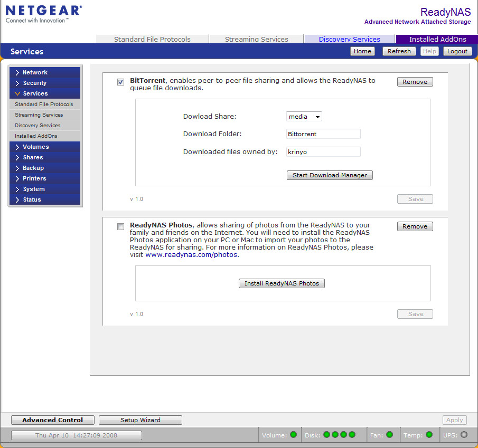
Task: Launch the Setup Wizard
Action: click(140, 420)
